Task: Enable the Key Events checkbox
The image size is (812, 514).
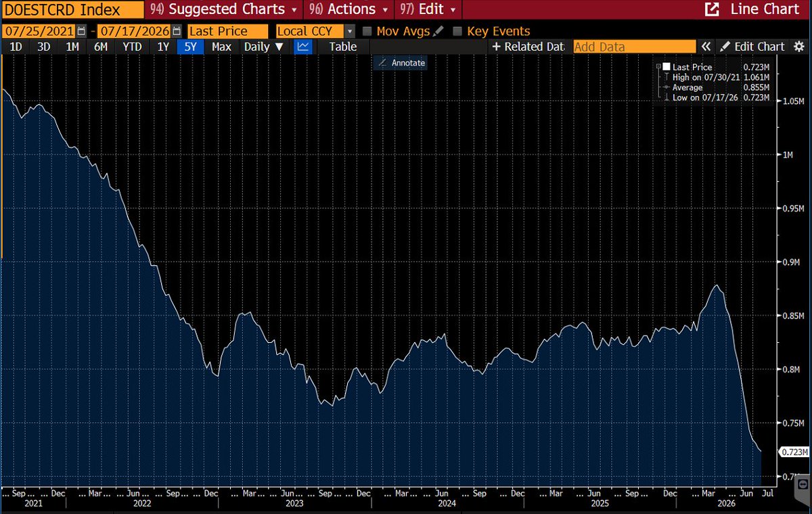Action: [x=457, y=31]
